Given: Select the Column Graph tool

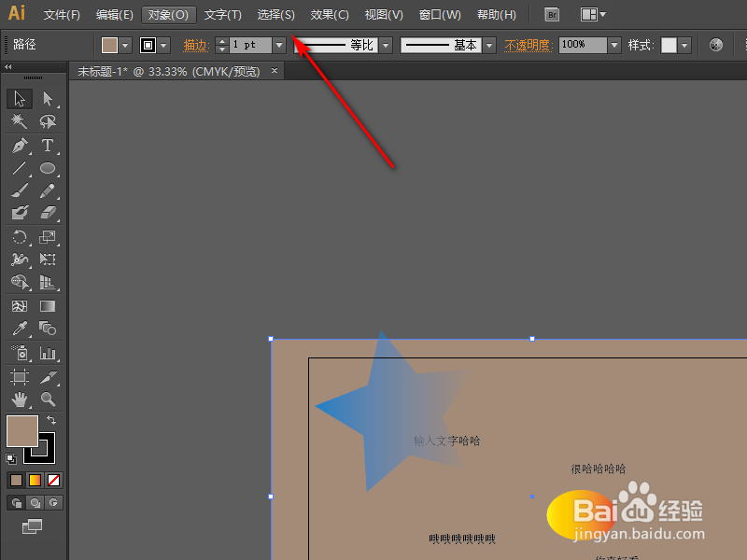Looking at the screenshot, I should (x=48, y=353).
